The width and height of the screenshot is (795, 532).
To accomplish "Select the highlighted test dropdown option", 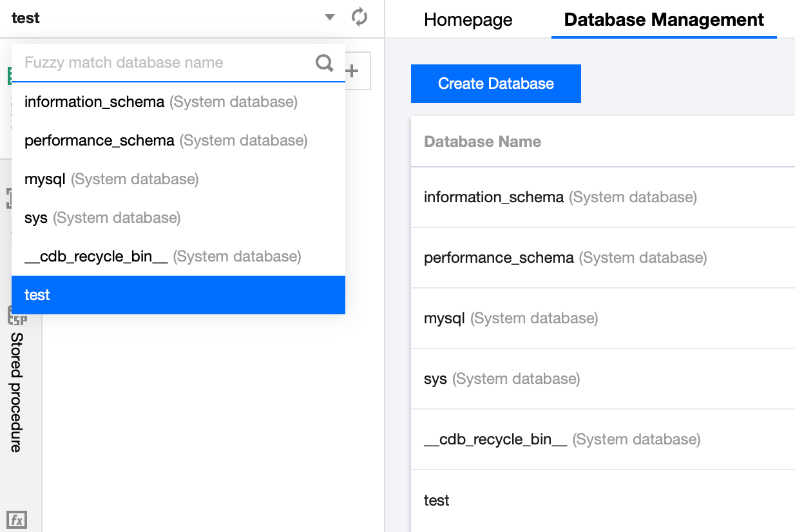I will [37, 295].
